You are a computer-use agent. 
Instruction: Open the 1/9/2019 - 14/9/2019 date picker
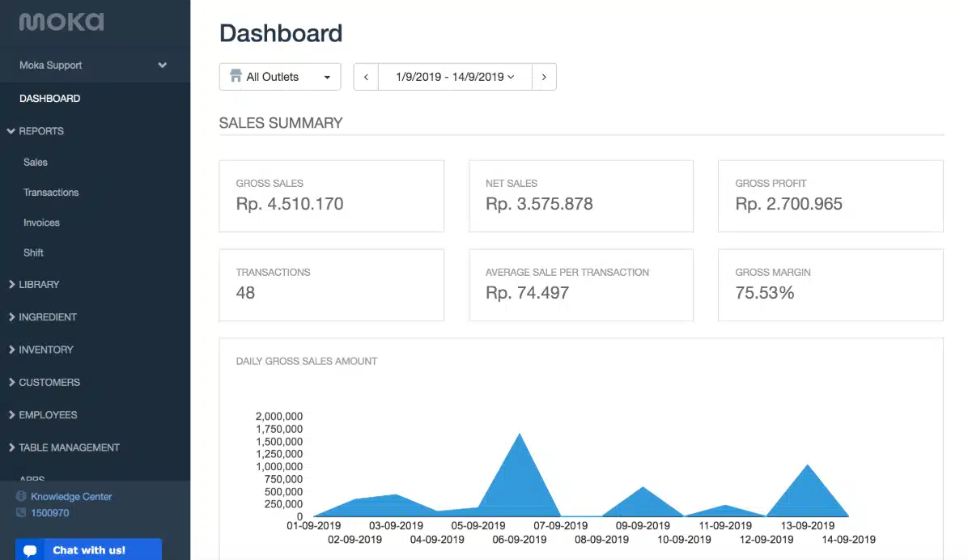[x=455, y=77]
